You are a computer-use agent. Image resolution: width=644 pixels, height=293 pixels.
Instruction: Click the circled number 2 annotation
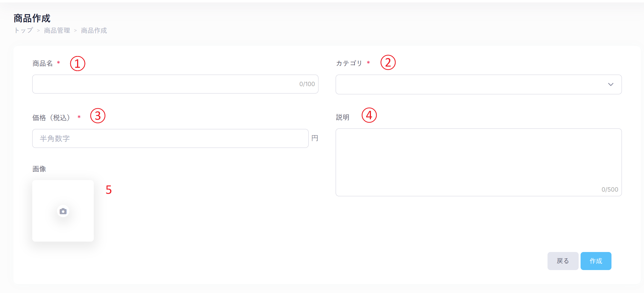coord(388,63)
